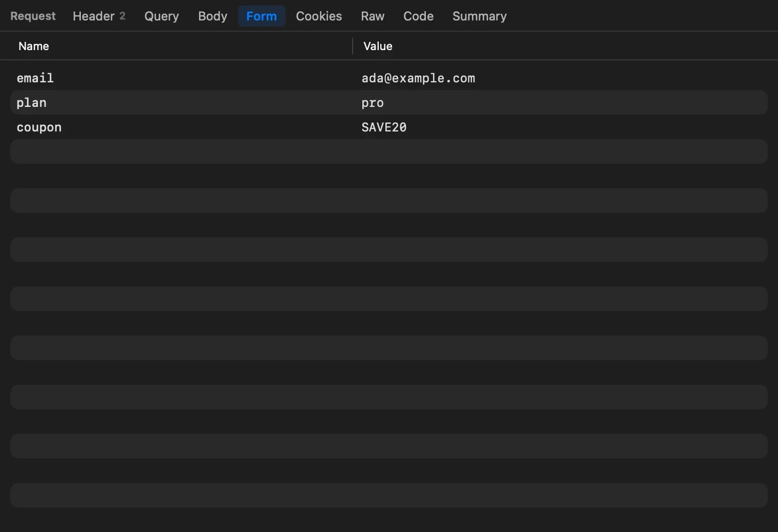The width and height of the screenshot is (778, 532).
Task: Click the Request label
Action: tap(33, 16)
